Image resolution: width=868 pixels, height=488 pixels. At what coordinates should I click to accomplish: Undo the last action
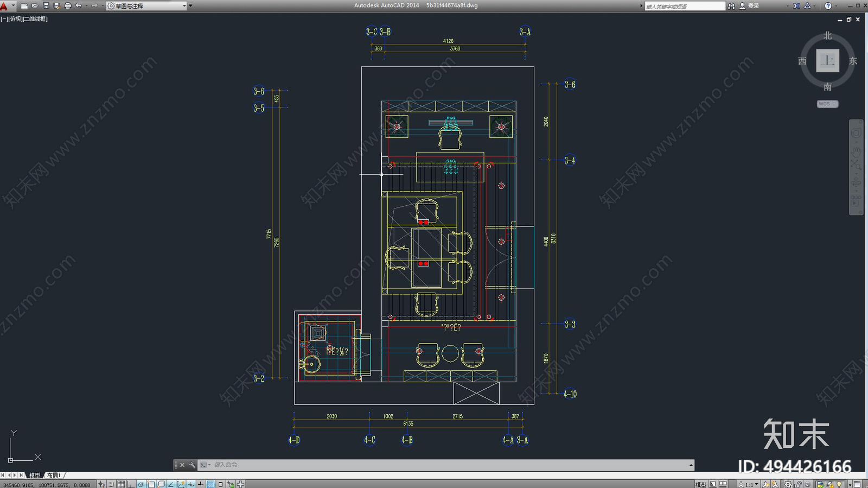tap(79, 6)
